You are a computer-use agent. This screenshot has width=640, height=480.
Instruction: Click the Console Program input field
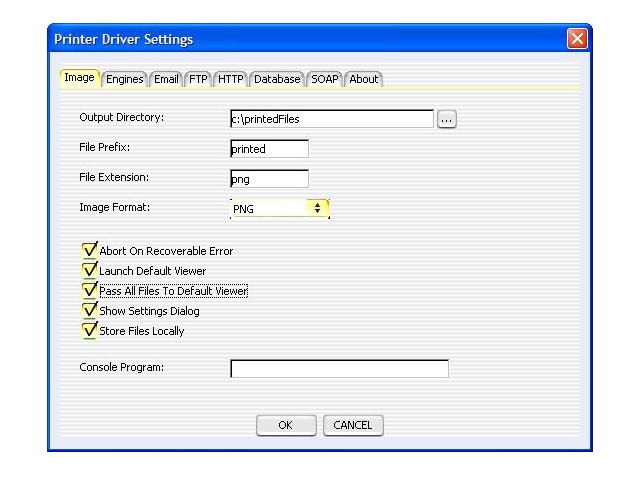[340, 369]
